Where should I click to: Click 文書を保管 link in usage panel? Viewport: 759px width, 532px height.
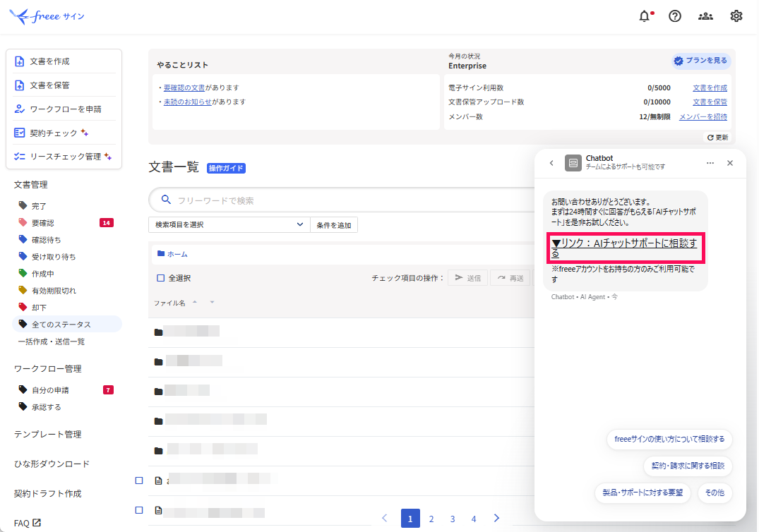(710, 102)
